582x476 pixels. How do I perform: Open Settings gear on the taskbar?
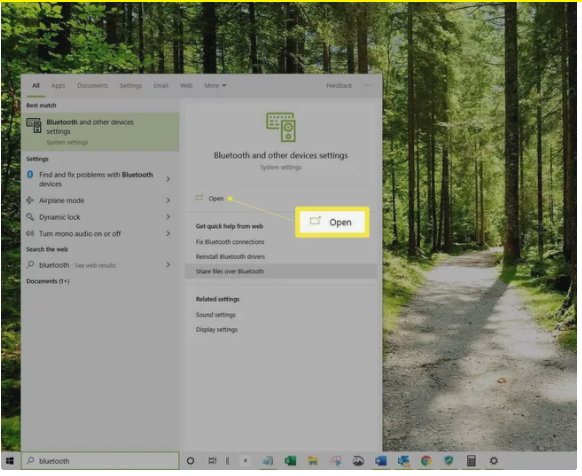(494, 461)
